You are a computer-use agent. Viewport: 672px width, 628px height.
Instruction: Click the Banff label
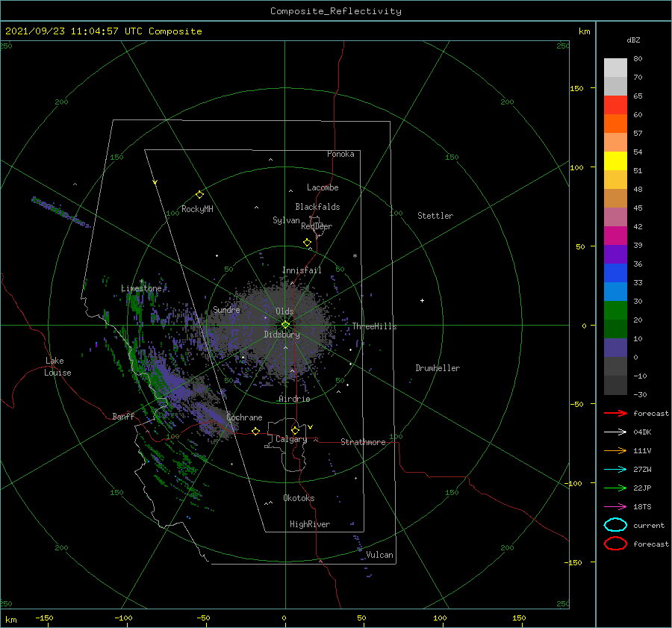tap(123, 416)
